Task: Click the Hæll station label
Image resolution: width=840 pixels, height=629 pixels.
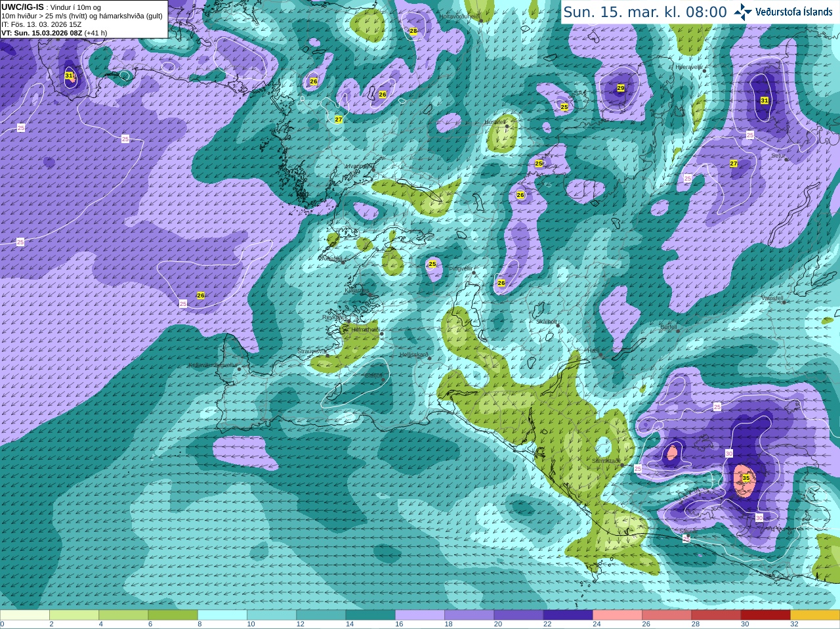Action: [x=594, y=351]
